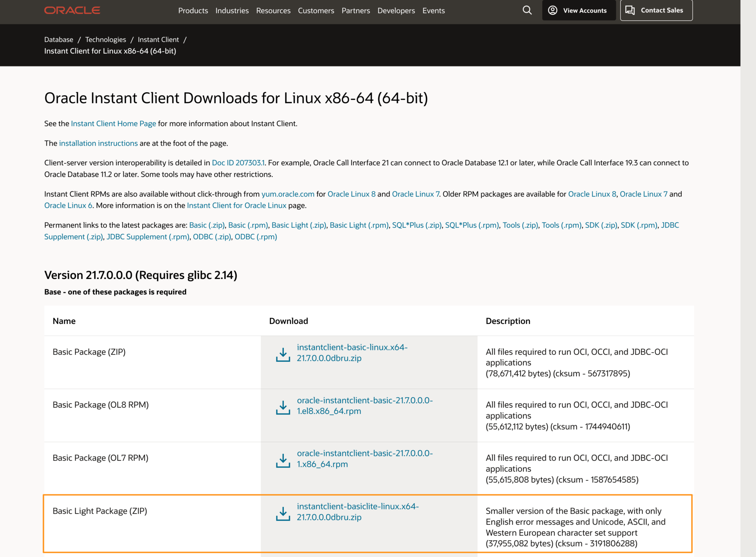Go to Technologies breadcrumb
The width and height of the screenshot is (756, 557).
(105, 39)
